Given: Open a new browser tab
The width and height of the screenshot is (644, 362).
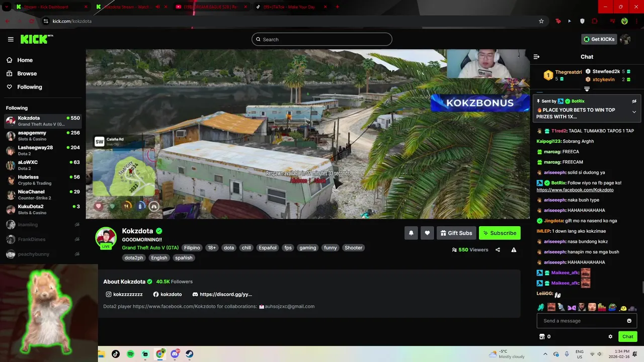Looking at the screenshot, I should coord(337,7).
